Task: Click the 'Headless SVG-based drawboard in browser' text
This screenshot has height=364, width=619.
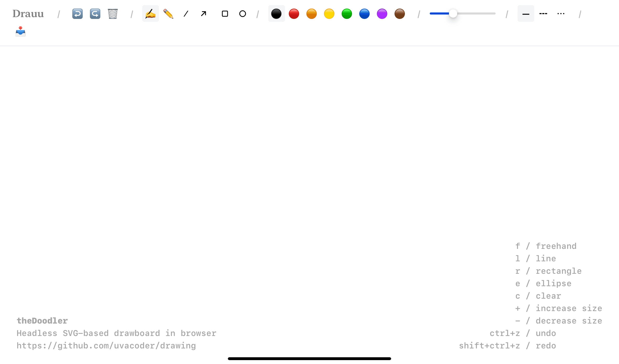Action: 116,333
